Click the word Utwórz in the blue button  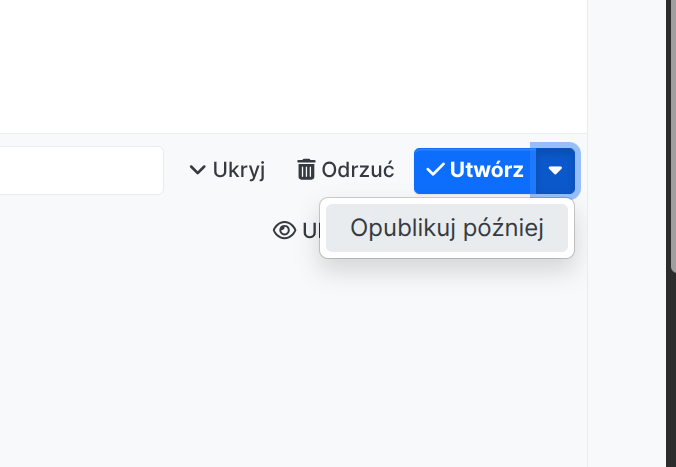(x=486, y=170)
